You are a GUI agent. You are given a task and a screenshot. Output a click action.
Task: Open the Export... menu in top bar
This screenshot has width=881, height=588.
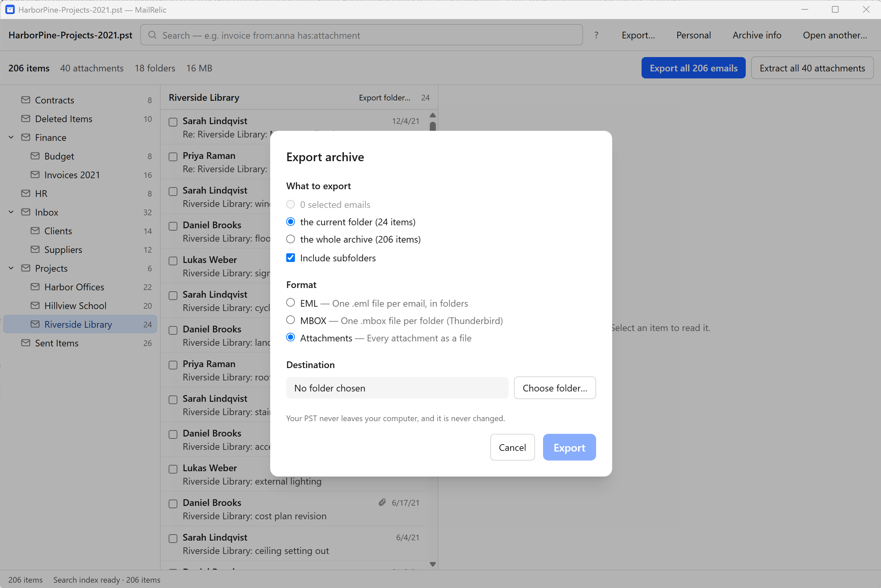(x=638, y=35)
